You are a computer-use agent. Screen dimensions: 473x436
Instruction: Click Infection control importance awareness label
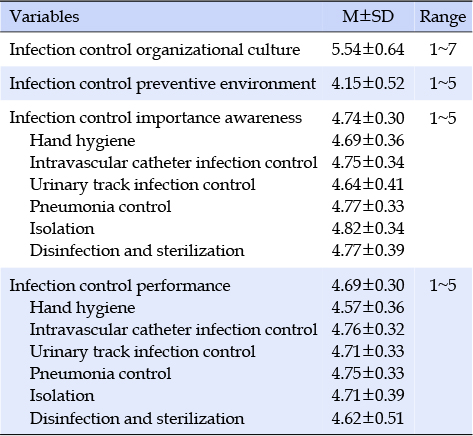[156, 118]
